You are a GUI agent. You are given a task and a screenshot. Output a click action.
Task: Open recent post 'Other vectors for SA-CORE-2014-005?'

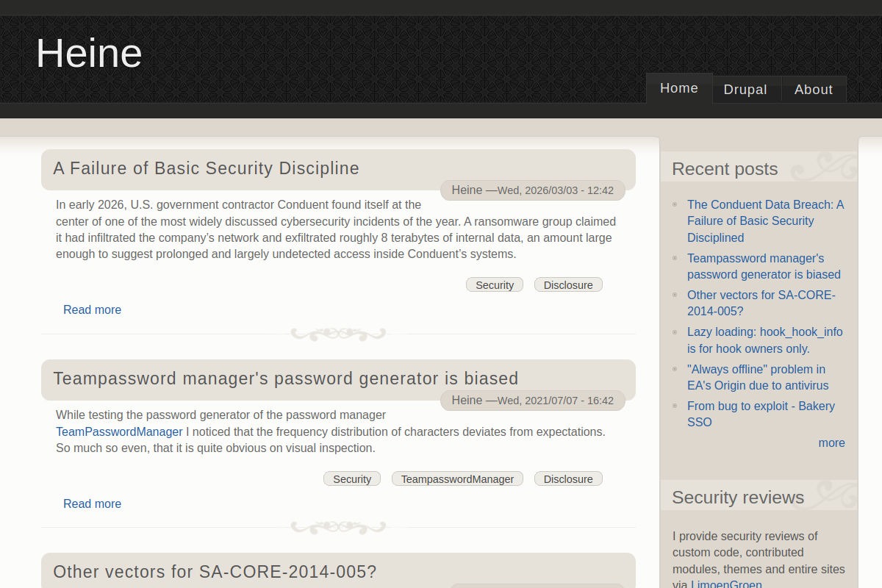click(761, 303)
